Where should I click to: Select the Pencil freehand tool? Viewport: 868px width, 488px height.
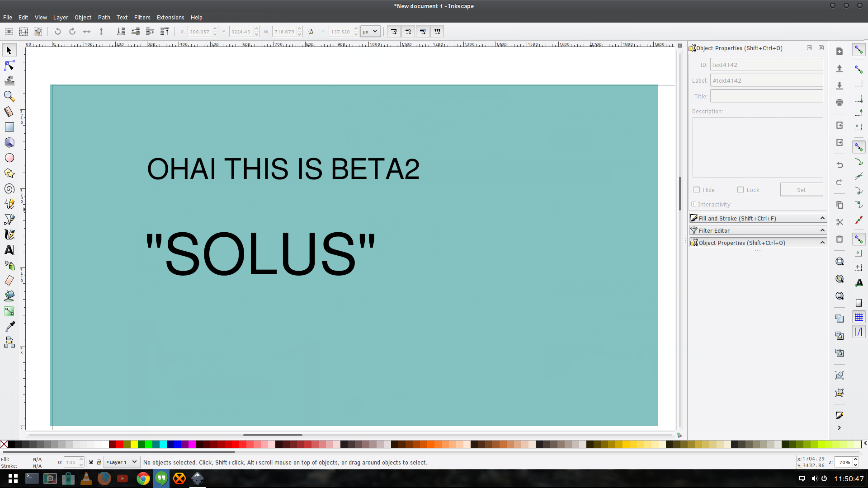tap(9, 204)
